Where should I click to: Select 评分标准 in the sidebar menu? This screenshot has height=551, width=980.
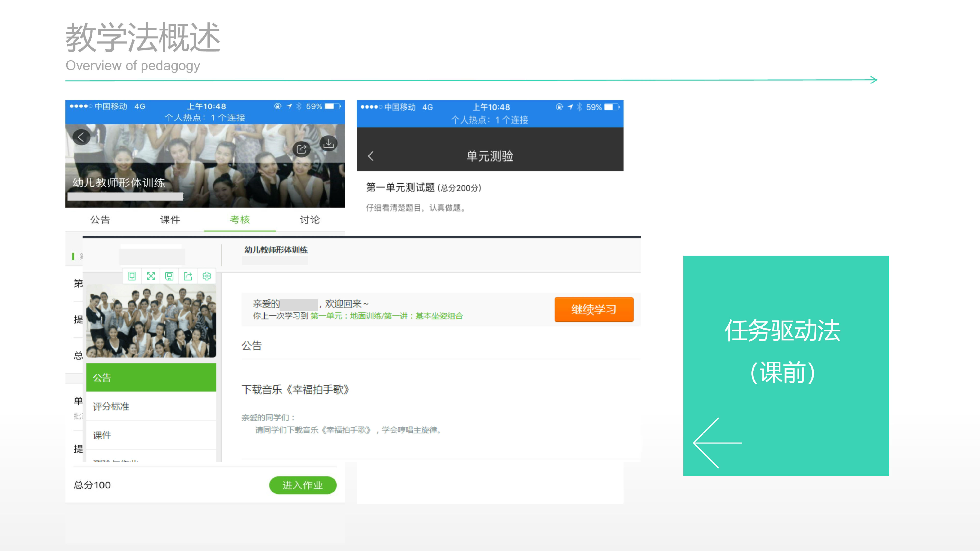[x=111, y=407]
